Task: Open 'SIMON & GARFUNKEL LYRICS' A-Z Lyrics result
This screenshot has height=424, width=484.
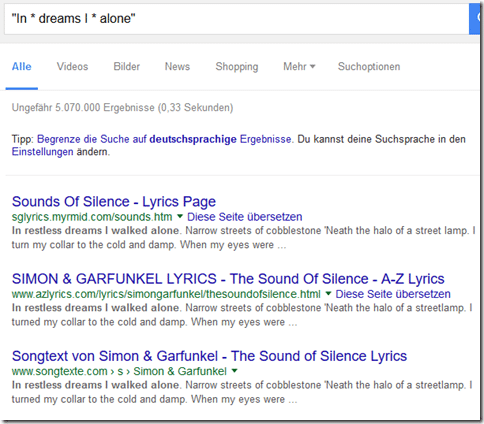Action: coord(228,279)
